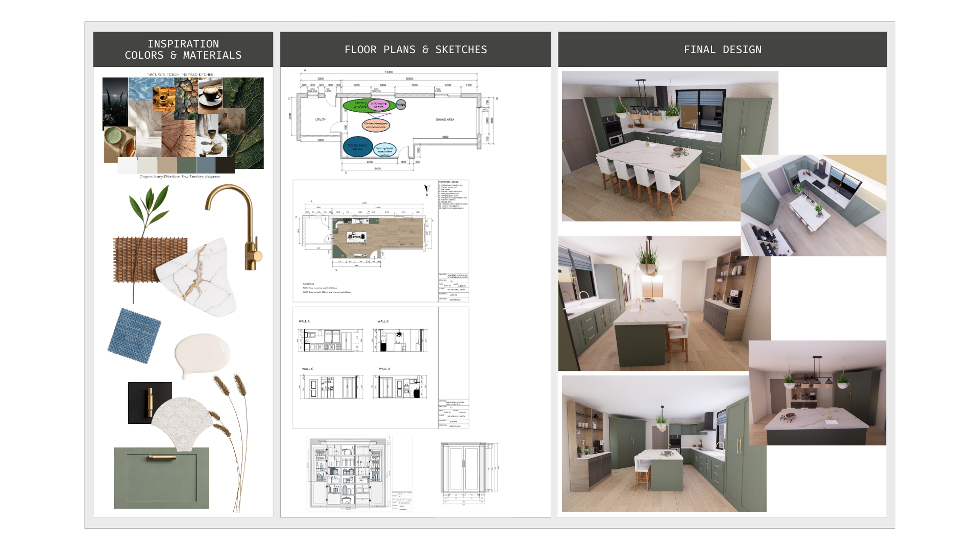This screenshot has width=980, height=551.
Task: Select the cream paint blob sample
Action: pos(202,355)
